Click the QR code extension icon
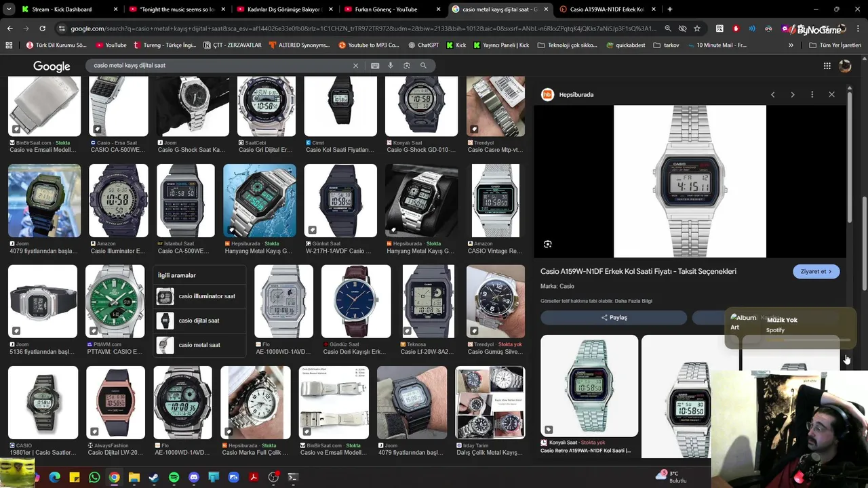This screenshot has width=868, height=488. (x=719, y=28)
